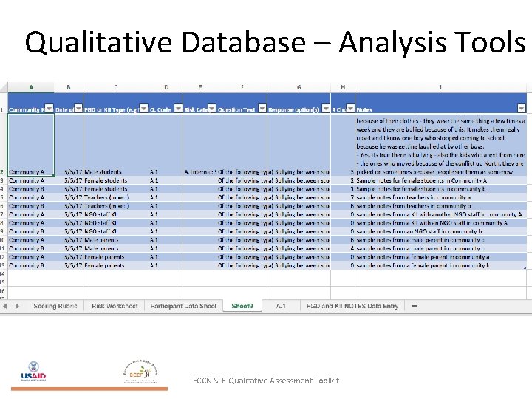Click 'Male parents' cell in row 10
The width and height of the screenshot is (532, 399).
click(x=116, y=240)
